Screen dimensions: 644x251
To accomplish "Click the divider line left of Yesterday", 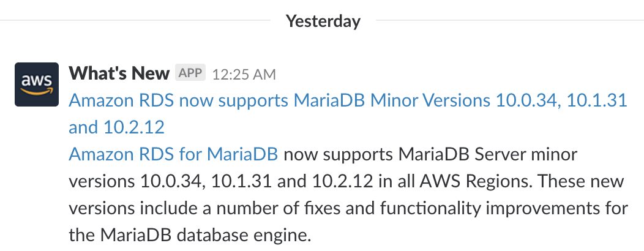I will click(x=135, y=21).
